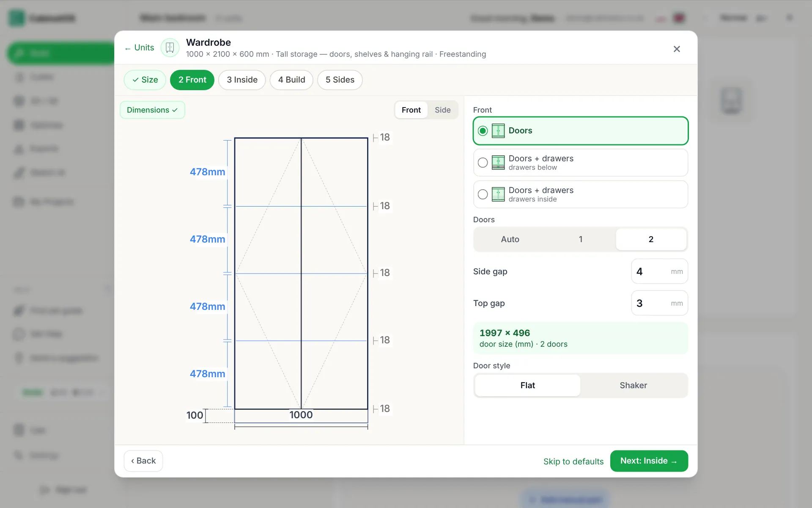Click the drawers-below option icon

pyautogui.click(x=498, y=163)
